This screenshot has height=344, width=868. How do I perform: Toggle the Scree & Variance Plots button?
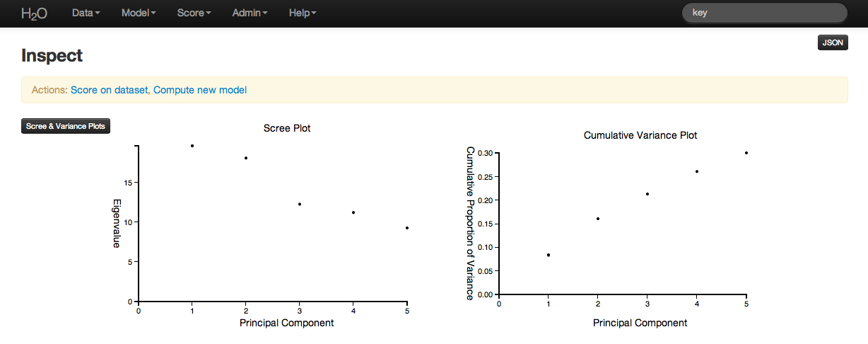click(x=66, y=126)
